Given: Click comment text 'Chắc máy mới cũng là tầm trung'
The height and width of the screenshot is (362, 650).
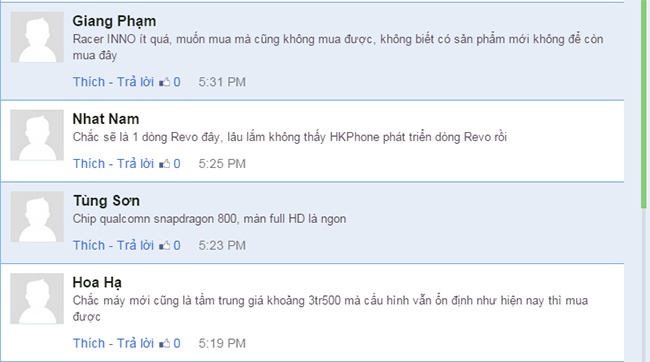Looking at the screenshot, I should pyautogui.click(x=330, y=308).
